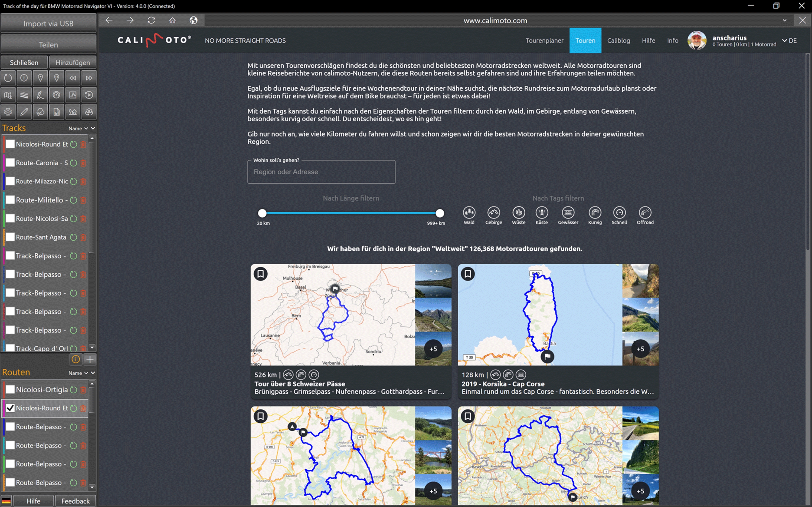Check the Nicolosi-Ortigia route checkbox
Image resolution: width=812 pixels, height=507 pixels.
[x=10, y=389]
